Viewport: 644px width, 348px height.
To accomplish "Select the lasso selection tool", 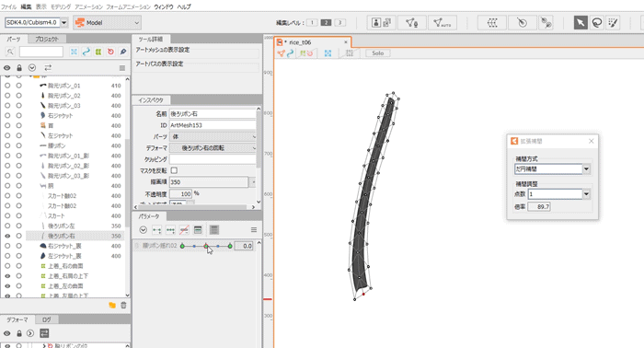I will coord(597,23).
